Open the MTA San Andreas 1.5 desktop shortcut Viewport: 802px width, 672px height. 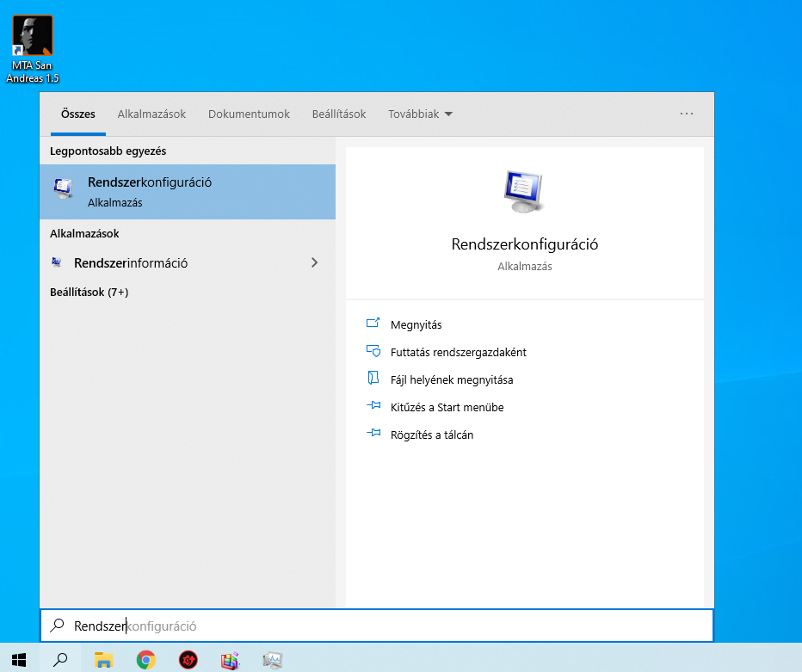coord(32,49)
